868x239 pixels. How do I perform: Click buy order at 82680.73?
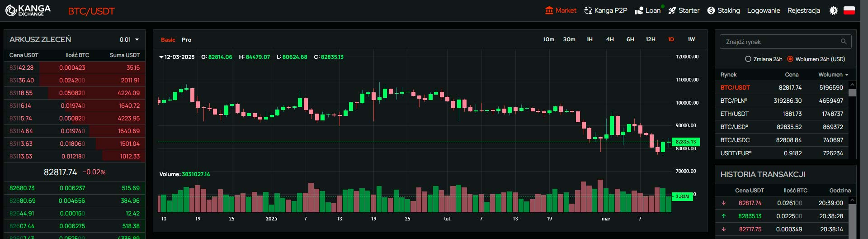click(x=75, y=188)
